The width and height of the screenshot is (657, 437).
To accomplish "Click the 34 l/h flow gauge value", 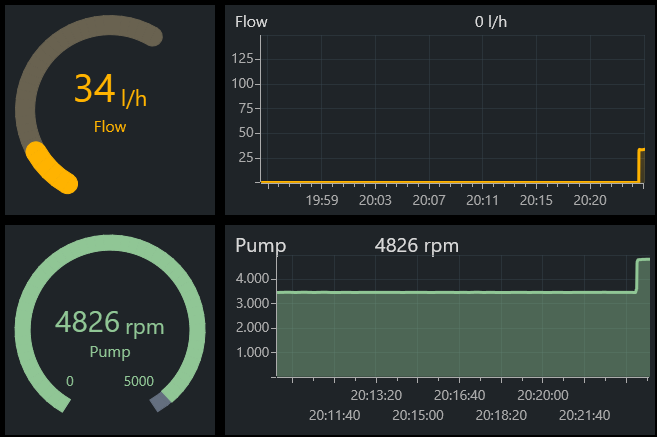I will 110,89.
